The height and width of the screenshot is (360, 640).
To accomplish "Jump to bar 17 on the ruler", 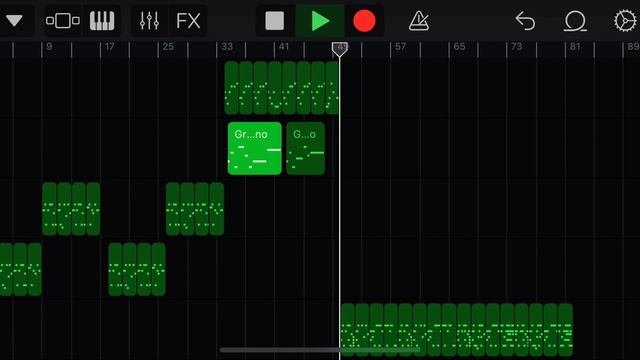I will (109, 47).
